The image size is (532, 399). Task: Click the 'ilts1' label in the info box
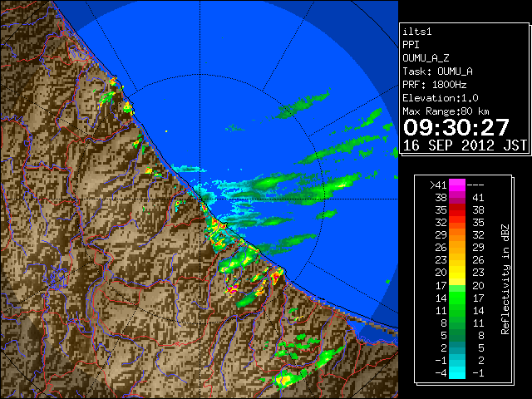[x=417, y=32]
